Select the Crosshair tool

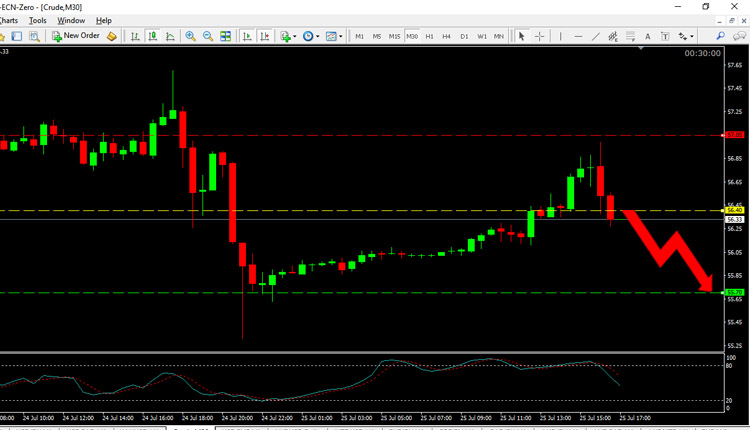540,36
